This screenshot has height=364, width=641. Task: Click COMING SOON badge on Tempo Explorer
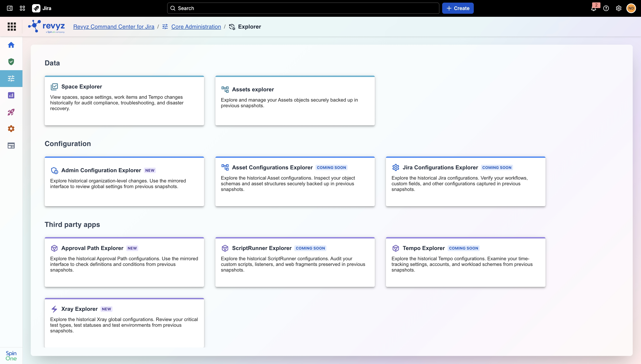point(464,248)
